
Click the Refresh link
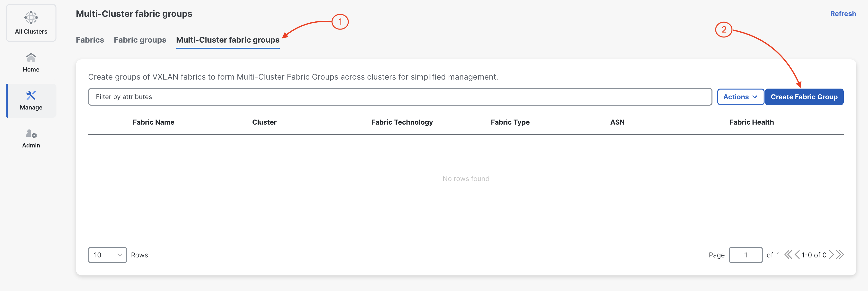coord(843,14)
